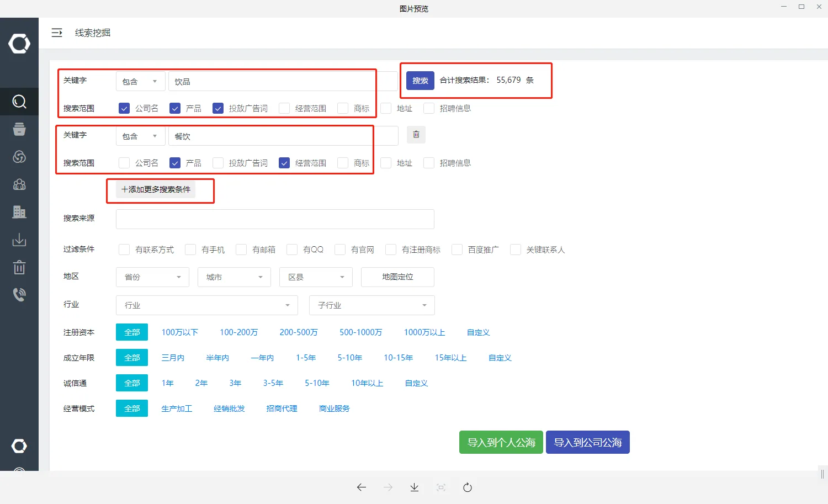Image resolution: width=828 pixels, height=504 pixels.
Task: Click 添加更多搜索条件 button
Action: point(156,189)
